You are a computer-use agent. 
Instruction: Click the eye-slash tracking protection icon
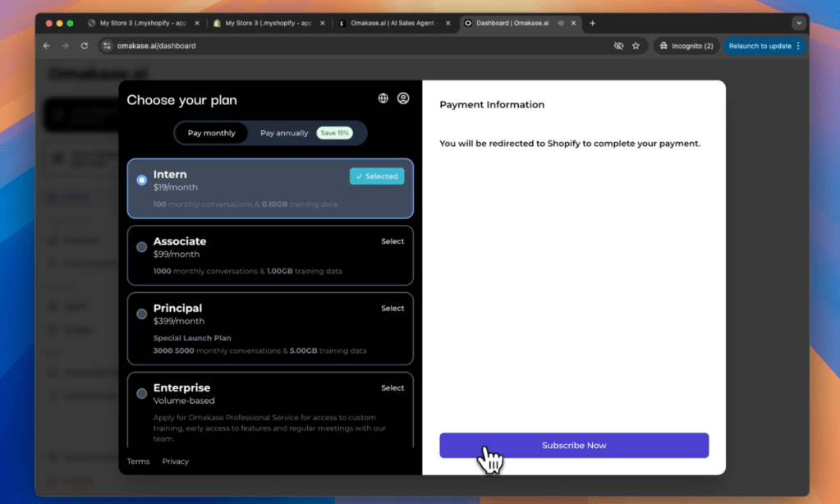coord(618,46)
